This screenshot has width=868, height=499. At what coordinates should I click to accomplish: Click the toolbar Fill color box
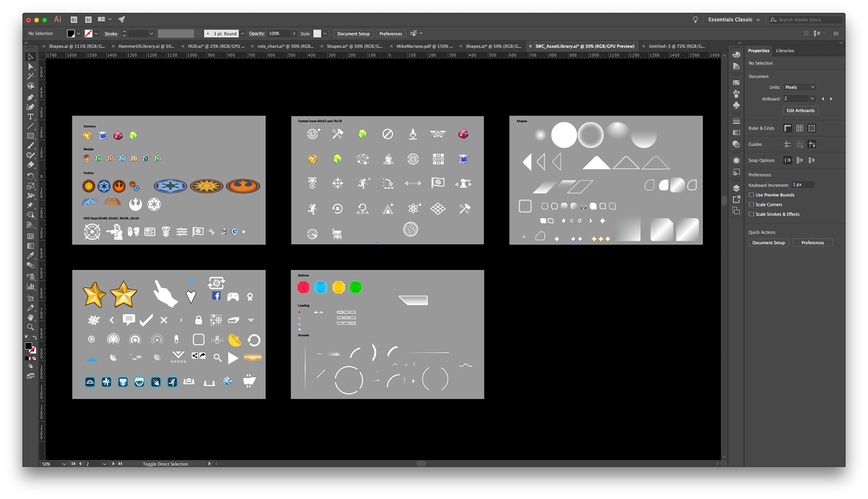tap(28, 346)
